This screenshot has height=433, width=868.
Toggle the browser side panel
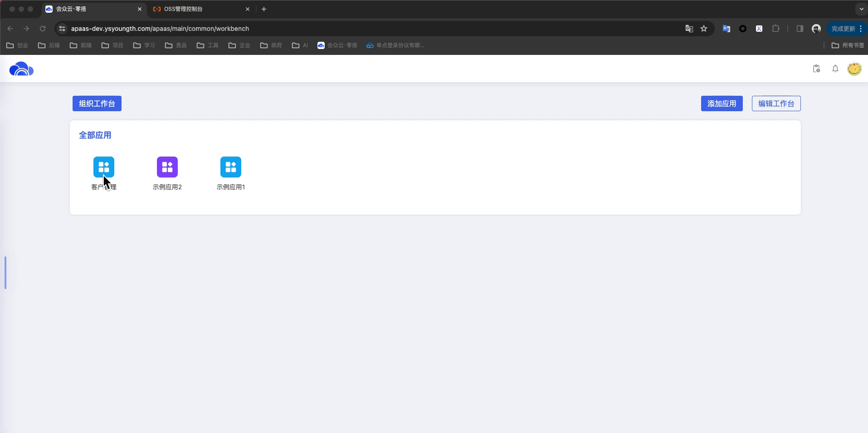pyautogui.click(x=800, y=29)
